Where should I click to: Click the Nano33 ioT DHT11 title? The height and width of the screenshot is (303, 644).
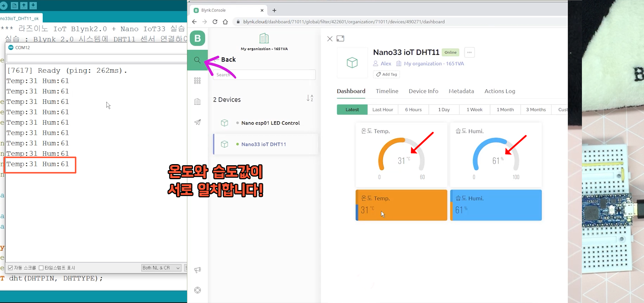406,52
